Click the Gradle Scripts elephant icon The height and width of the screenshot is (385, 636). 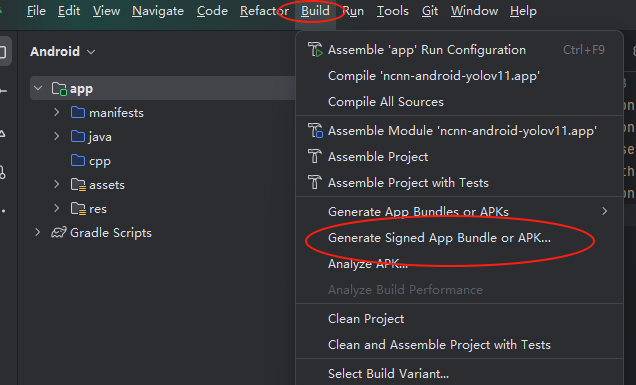(x=58, y=232)
